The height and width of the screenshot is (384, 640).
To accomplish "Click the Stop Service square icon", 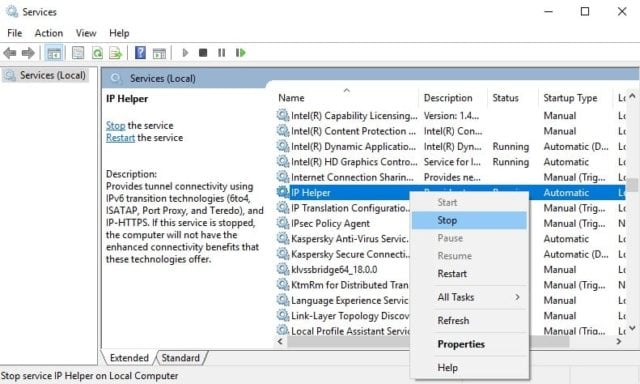I will (203, 53).
